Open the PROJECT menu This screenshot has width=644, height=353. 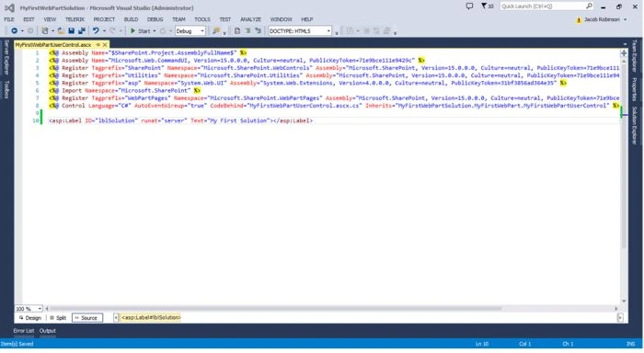104,19
